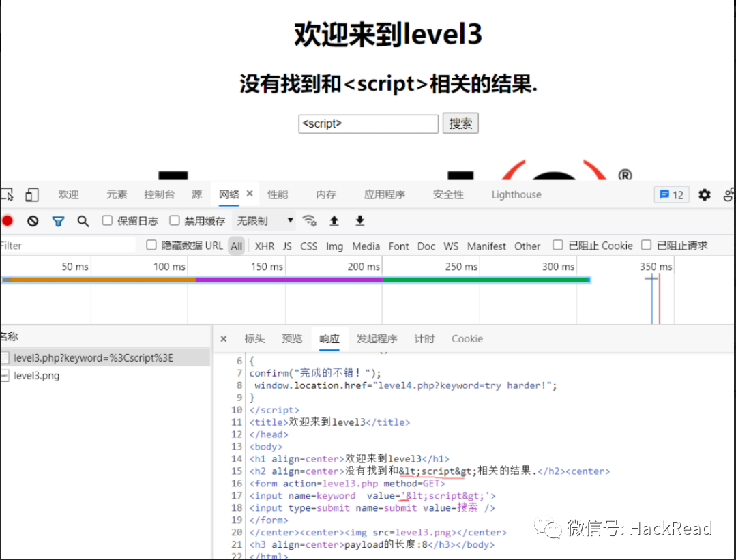Clear the network log icon
736x560 pixels.
click(x=32, y=220)
